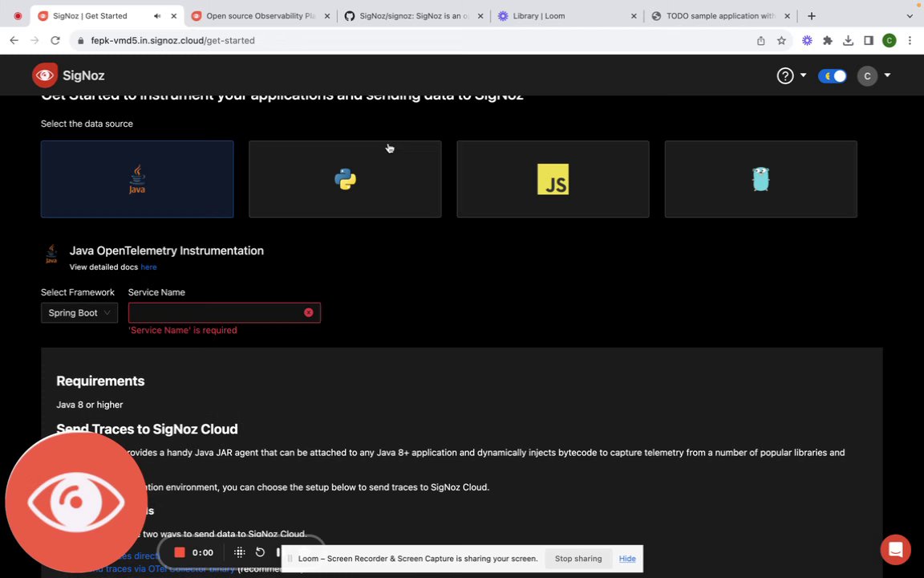Click the large Loom camera bubble
This screenshot has width=924, height=578.
point(75,503)
